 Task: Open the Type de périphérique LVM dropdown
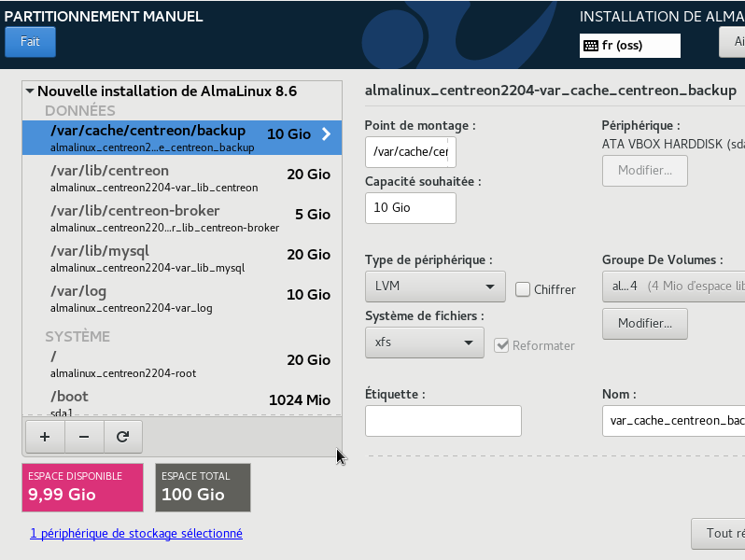(435, 287)
